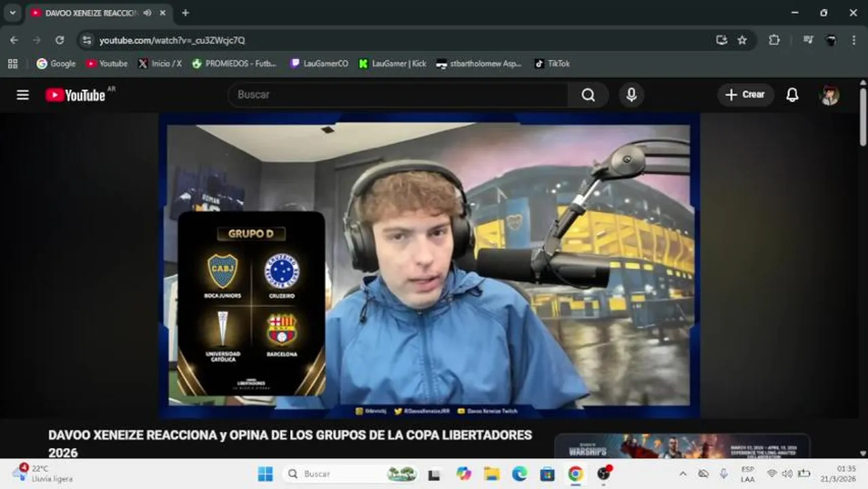
Task: Focus the YouTube Buscar search field
Action: click(398, 95)
